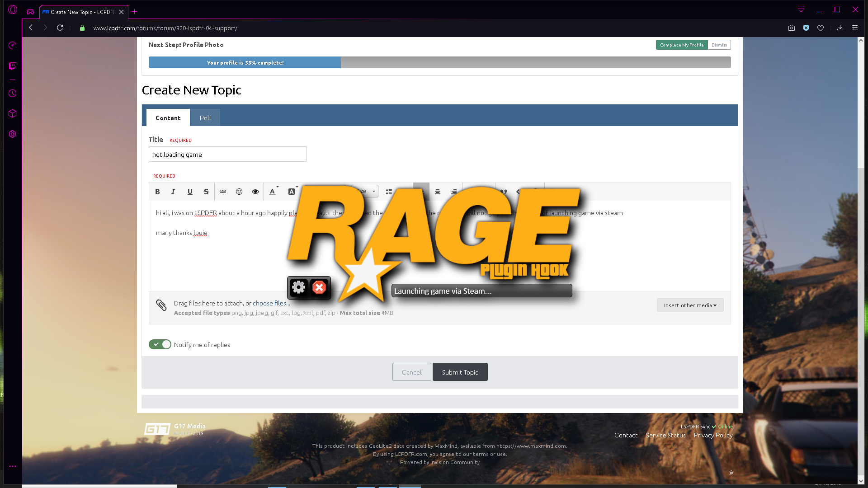Open Twitch from Opera sidebar
The width and height of the screenshot is (868, 488).
pos(13,66)
